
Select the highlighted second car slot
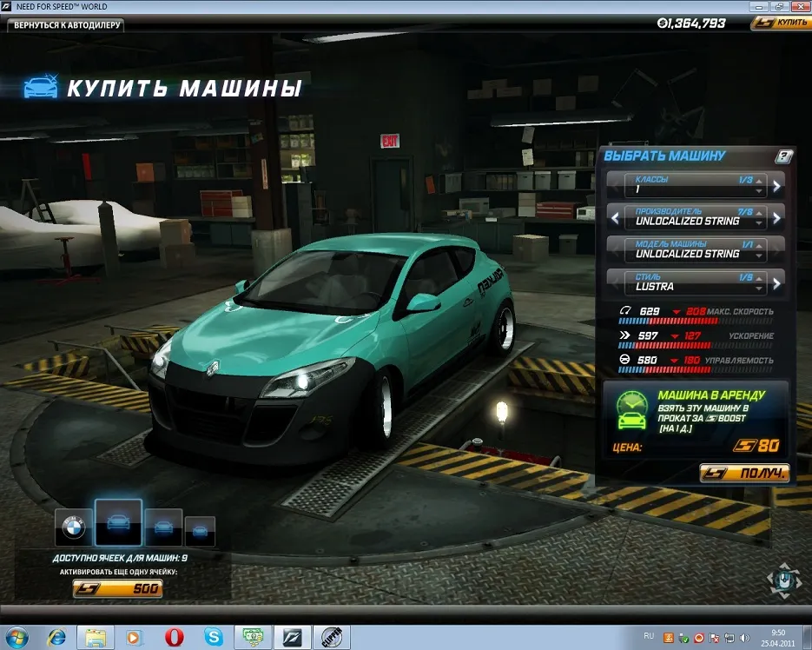[118, 522]
